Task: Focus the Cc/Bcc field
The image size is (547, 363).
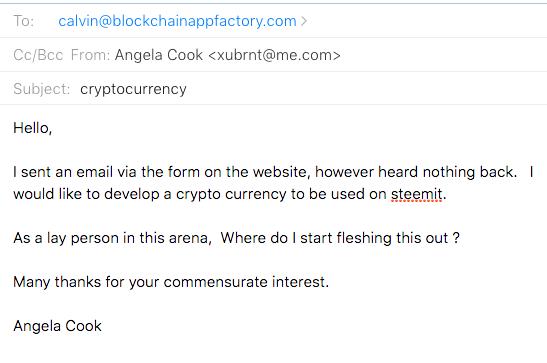Action: tap(38, 55)
